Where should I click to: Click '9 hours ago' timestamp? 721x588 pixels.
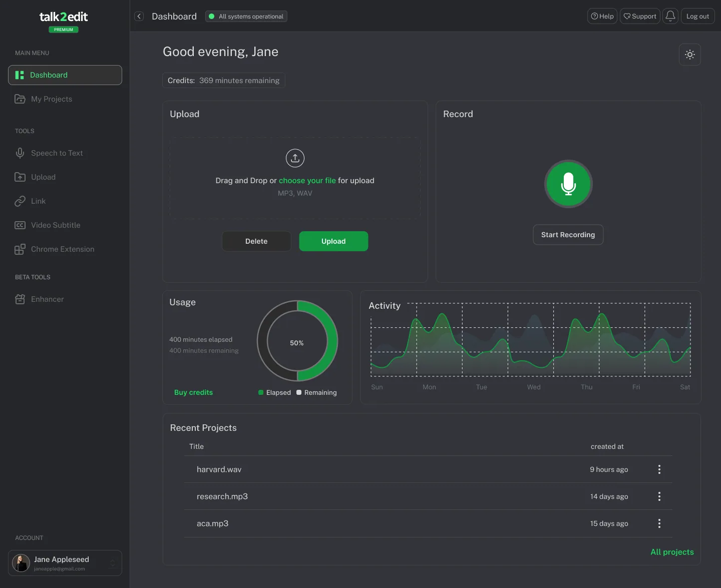click(x=609, y=469)
